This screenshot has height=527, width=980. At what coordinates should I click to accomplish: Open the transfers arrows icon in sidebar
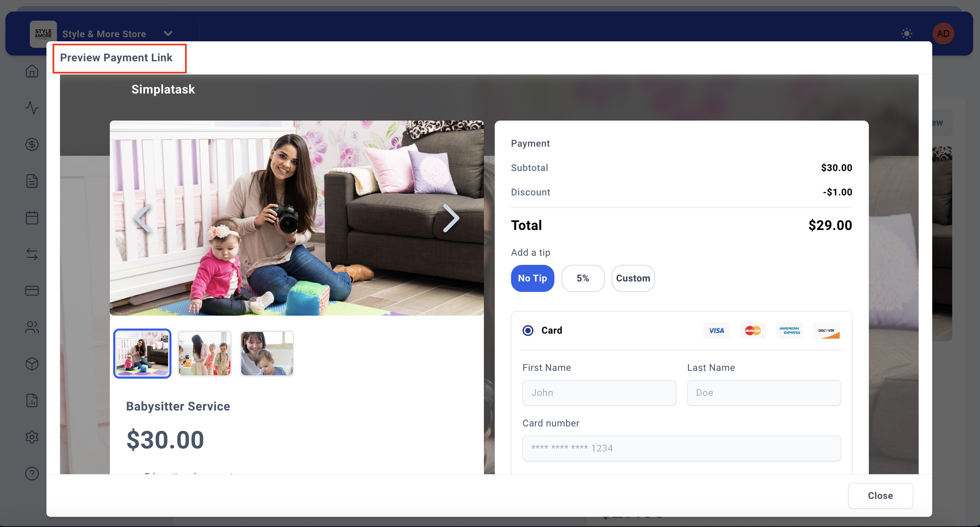tap(32, 254)
